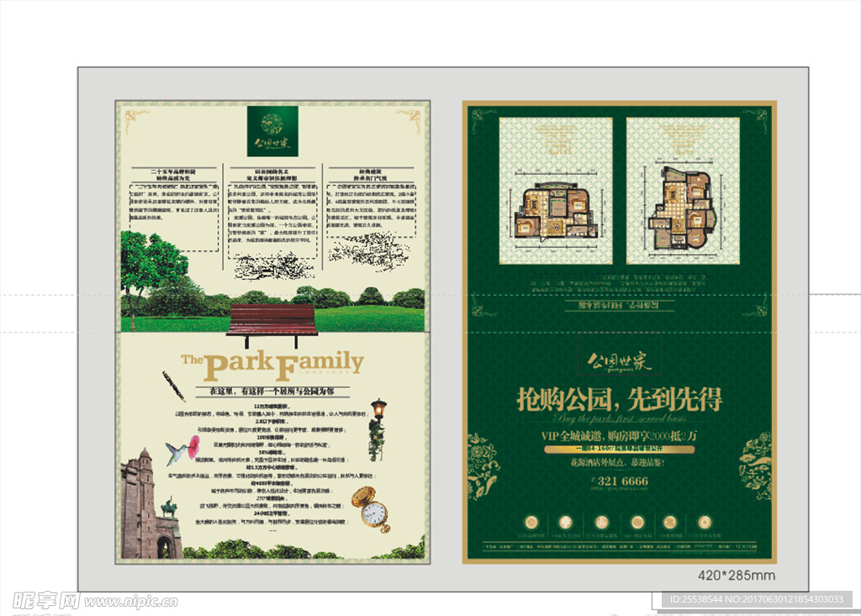Select the left floor plan thumbnail
This screenshot has height=616, width=861.
(x=556, y=190)
